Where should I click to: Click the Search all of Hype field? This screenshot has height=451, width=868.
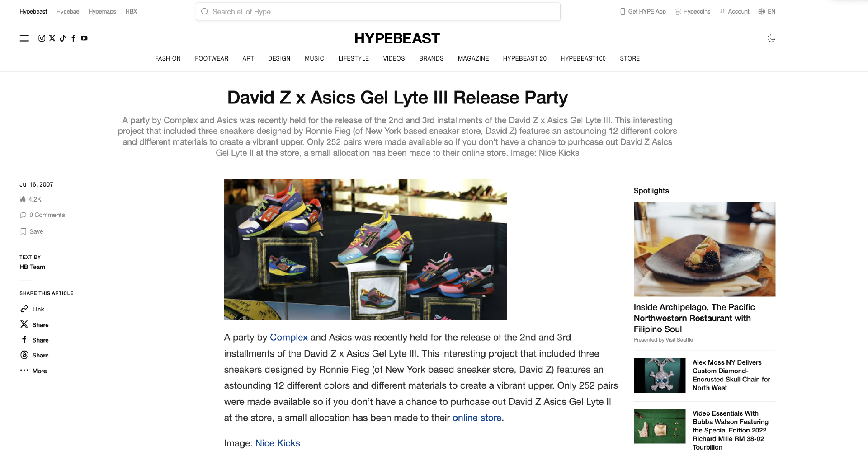pyautogui.click(x=378, y=12)
